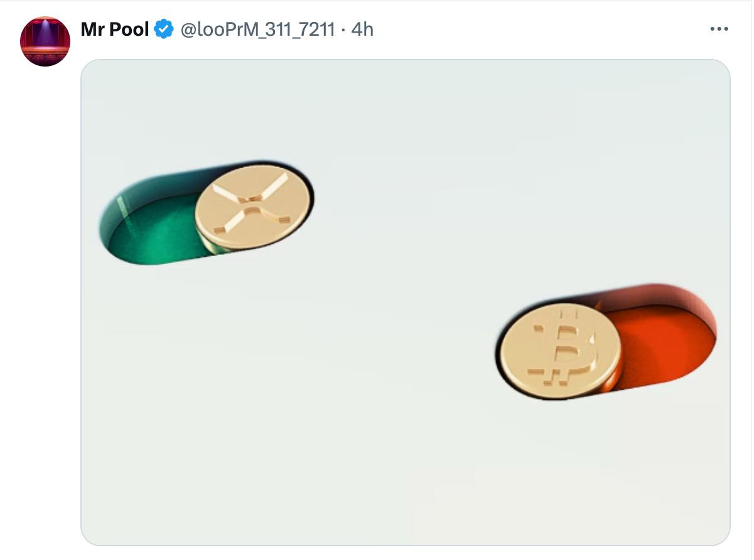The height and width of the screenshot is (560, 754).
Task: Click the gold XRP coin in the image
Action: pyautogui.click(x=253, y=208)
